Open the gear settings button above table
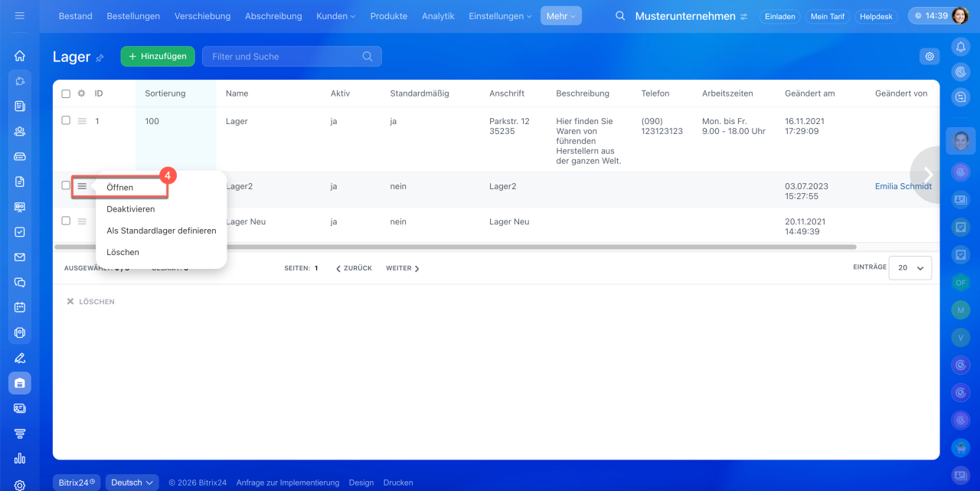Screen dimensions: 980x491 (x=929, y=56)
